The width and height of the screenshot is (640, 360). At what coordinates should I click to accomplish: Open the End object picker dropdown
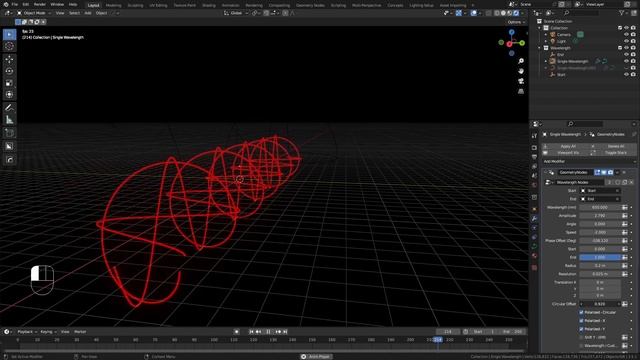600,199
